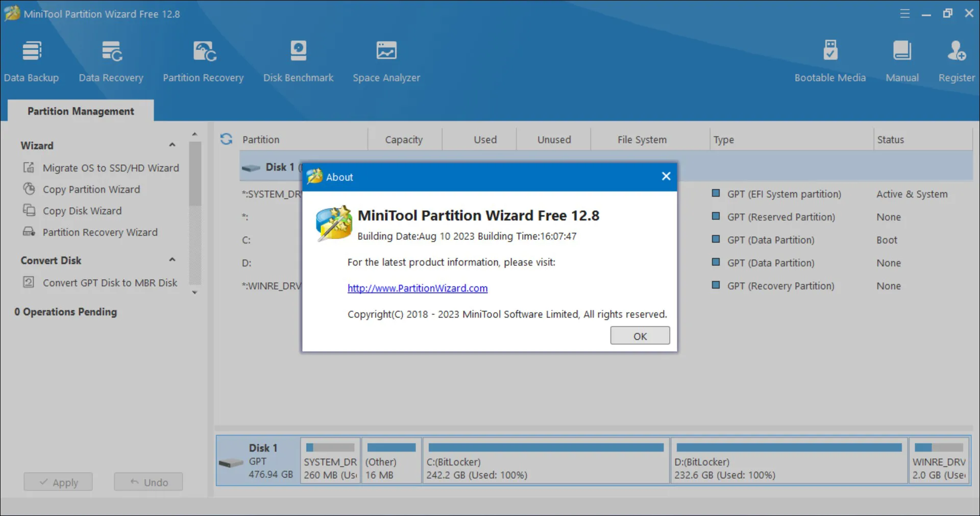Open the Partition Recovery tool
The image size is (980, 516).
(203, 61)
